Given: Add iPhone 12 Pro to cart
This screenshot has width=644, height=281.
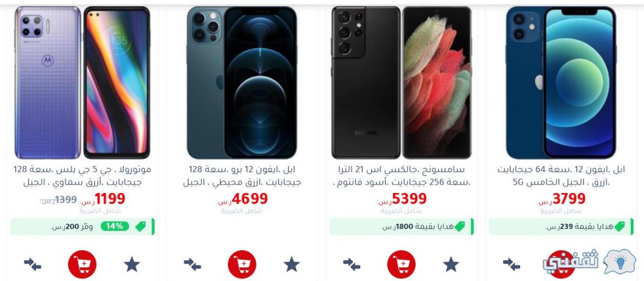Looking at the screenshot, I should tap(242, 264).
